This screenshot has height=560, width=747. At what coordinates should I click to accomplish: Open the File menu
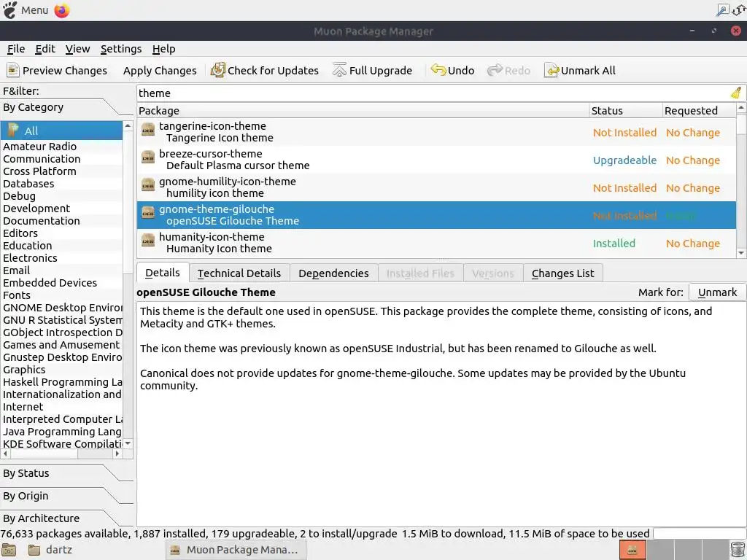(16, 49)
